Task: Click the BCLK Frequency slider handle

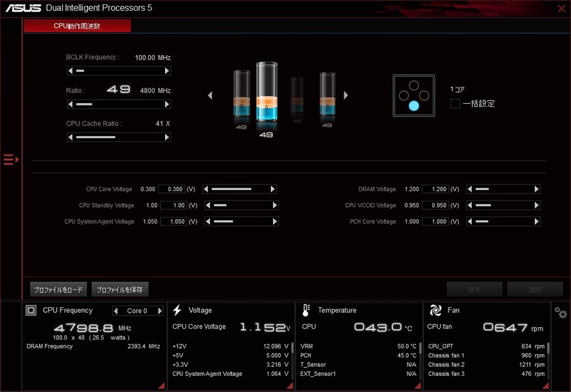Action: (x=80, y=70)
